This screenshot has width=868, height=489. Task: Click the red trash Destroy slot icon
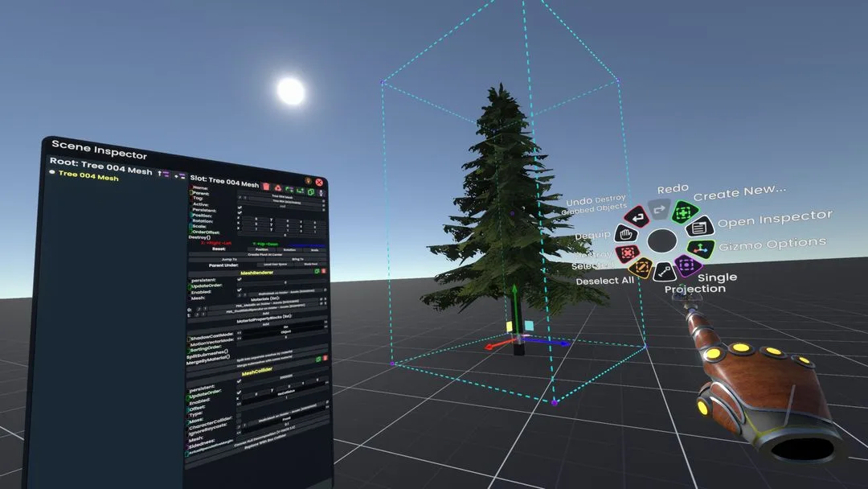[x=266, y=187]
